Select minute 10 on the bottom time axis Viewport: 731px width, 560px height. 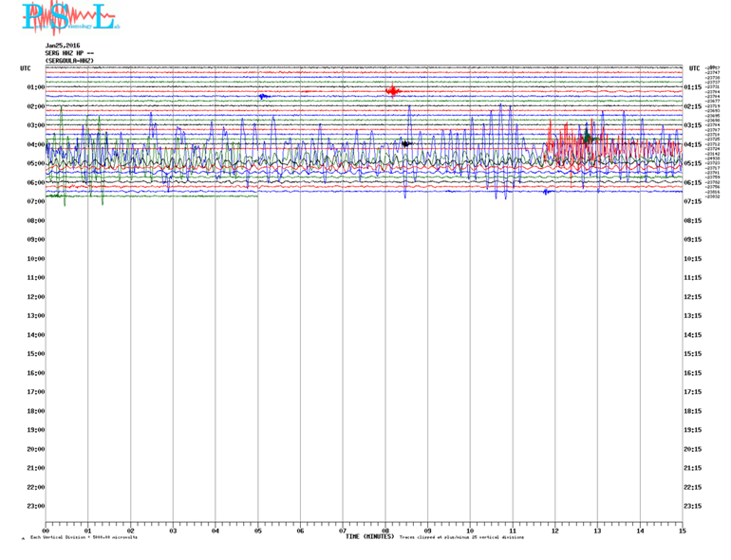coord(470,531)
